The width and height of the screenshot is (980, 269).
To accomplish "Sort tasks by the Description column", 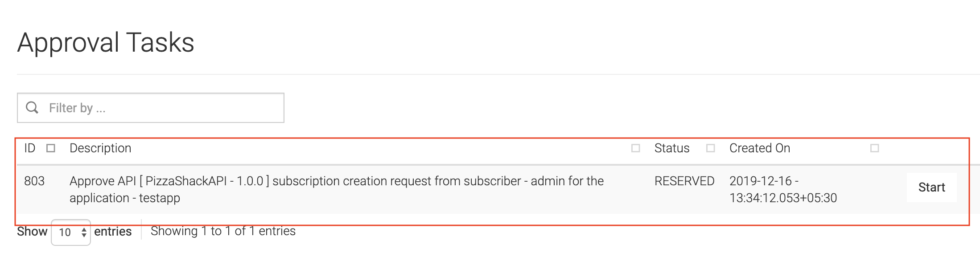I will click(100, 148).
